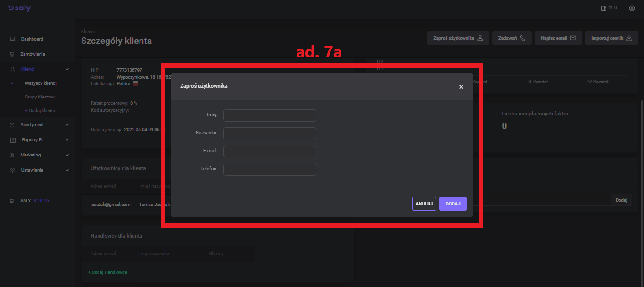Open Grupy klientów submenu item

tap(40, 97)
